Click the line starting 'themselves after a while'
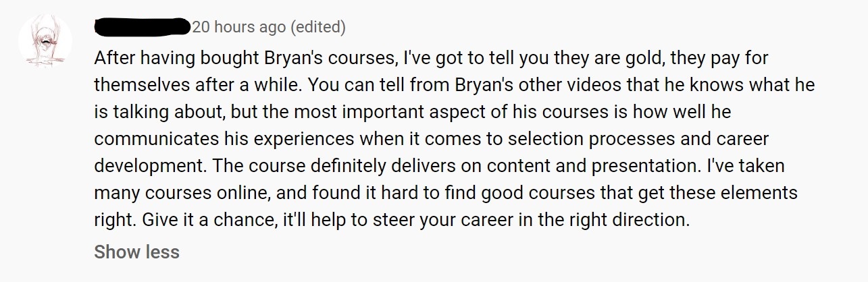The image size is (868, 282). coord(455,85)
